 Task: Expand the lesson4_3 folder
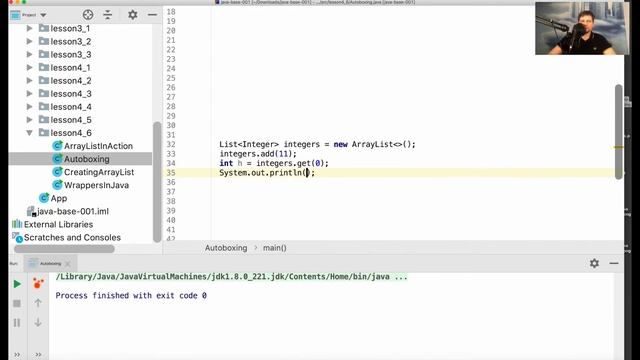29,94
